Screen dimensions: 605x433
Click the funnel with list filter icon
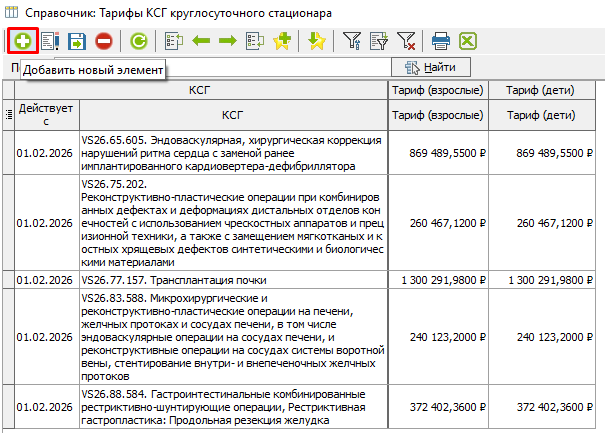379,41
